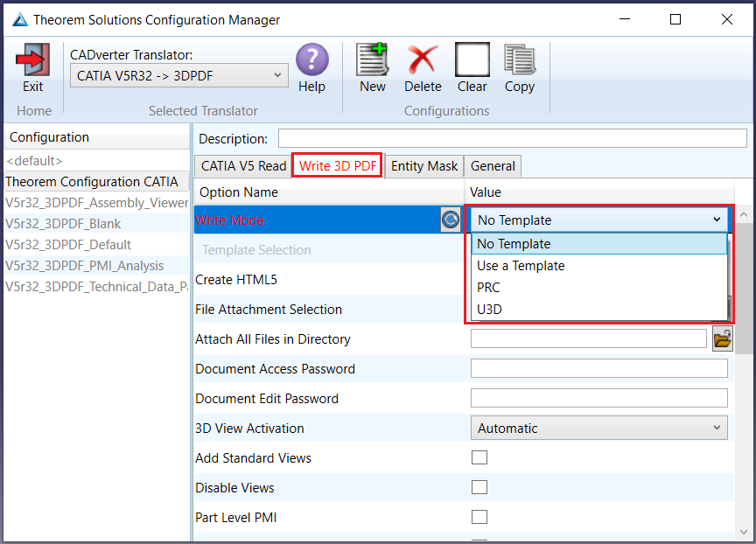Click the Value column header
The width and height of the screenshot is (756, 544).
point(598,192)
